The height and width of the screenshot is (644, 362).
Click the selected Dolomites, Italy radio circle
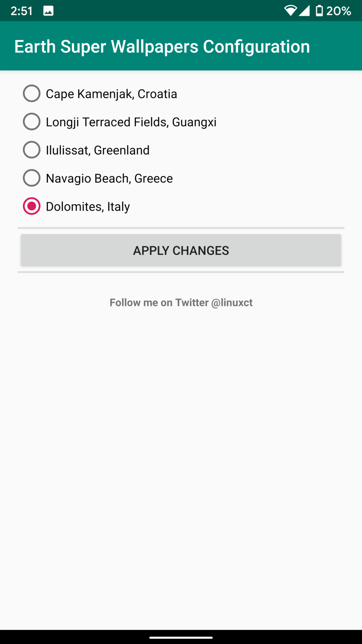coord(32,206)
